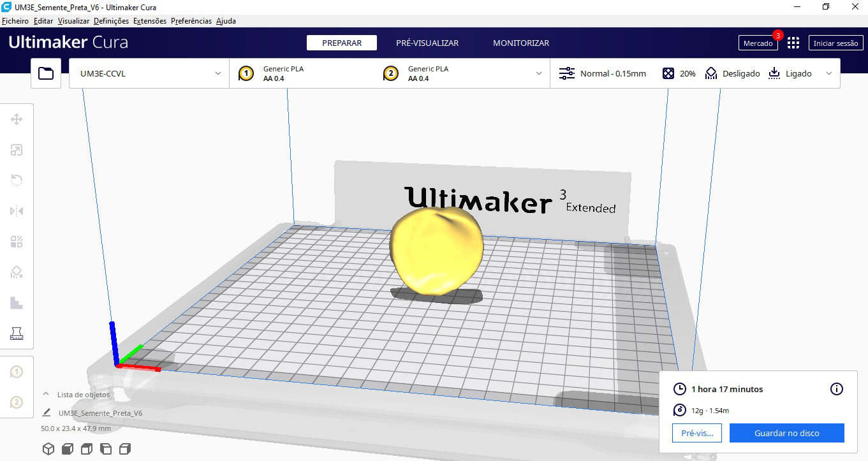This screenshot has height=461, width=868.
Task: Open the Editar menu
Action: tap(43, 21)
